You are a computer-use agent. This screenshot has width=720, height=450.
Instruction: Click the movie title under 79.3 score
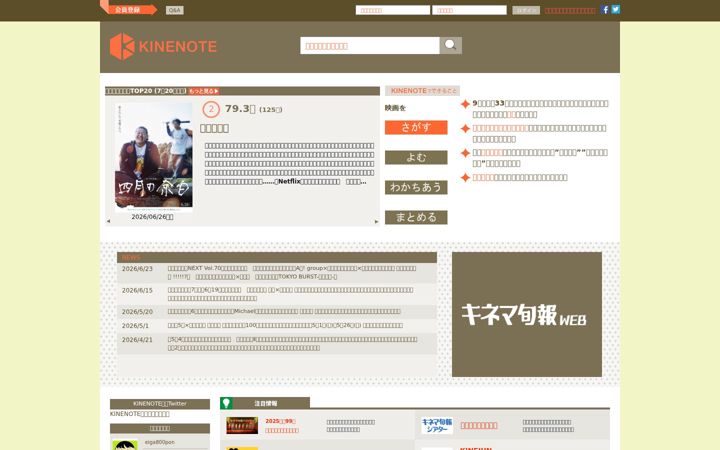[x=214, y=129]
